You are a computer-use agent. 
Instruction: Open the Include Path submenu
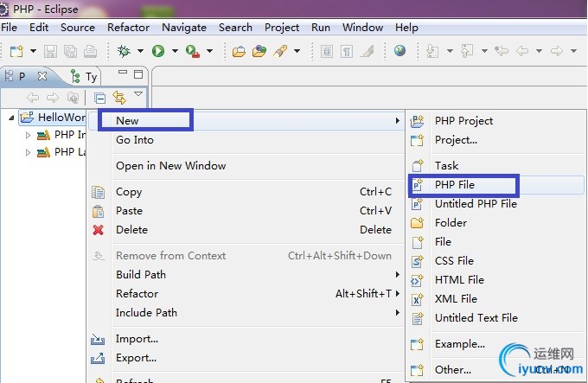246,313
